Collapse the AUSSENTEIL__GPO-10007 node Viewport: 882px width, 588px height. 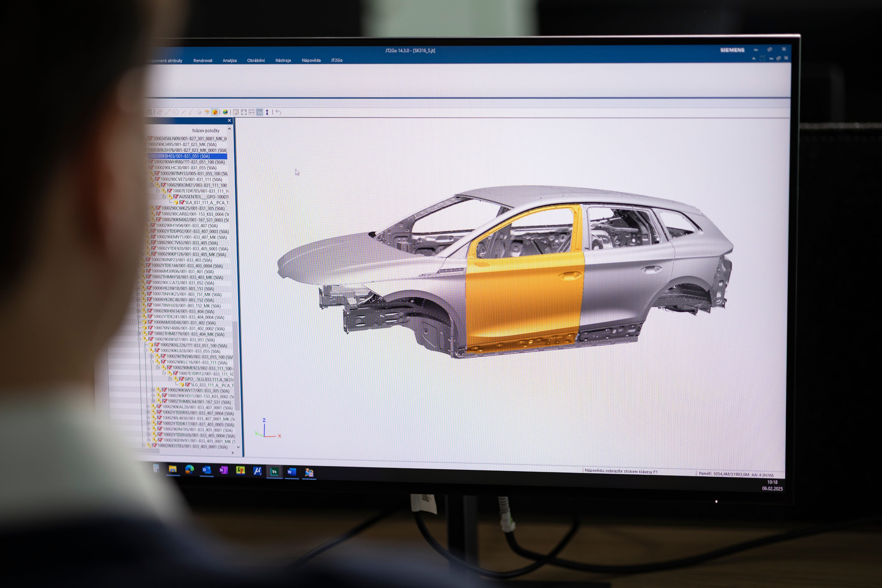coord(164,197)
